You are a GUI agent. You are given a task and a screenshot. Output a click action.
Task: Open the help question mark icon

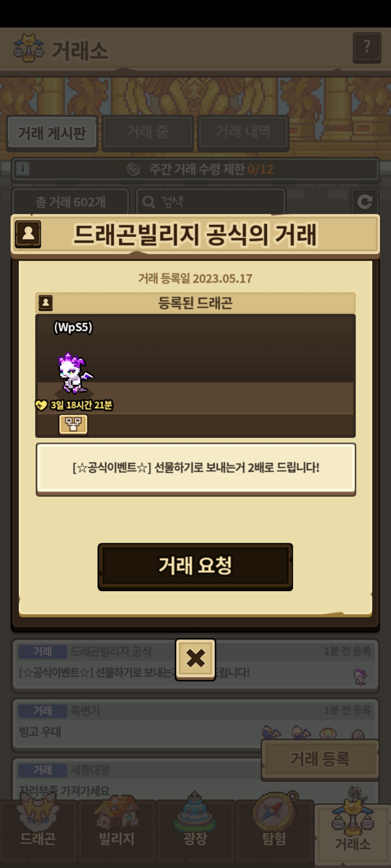point(367,47)
